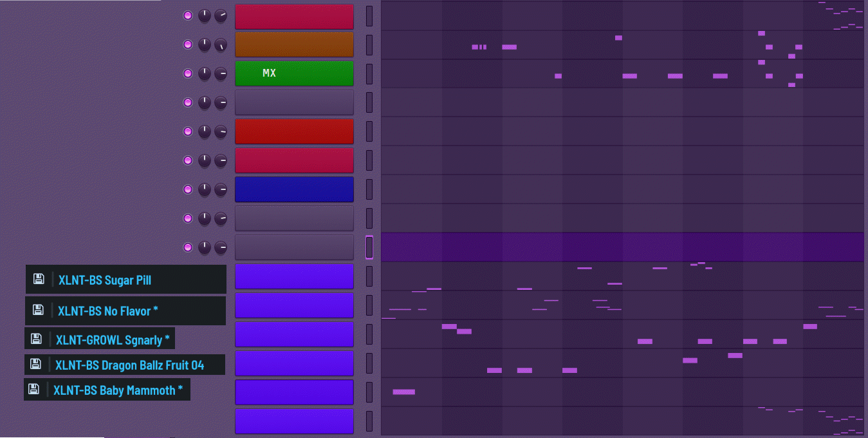Image resolution: width=868 pixels, height=438 pixels.
Task: Open the highlighted empty piano roll lane
Action: [622, 247]
